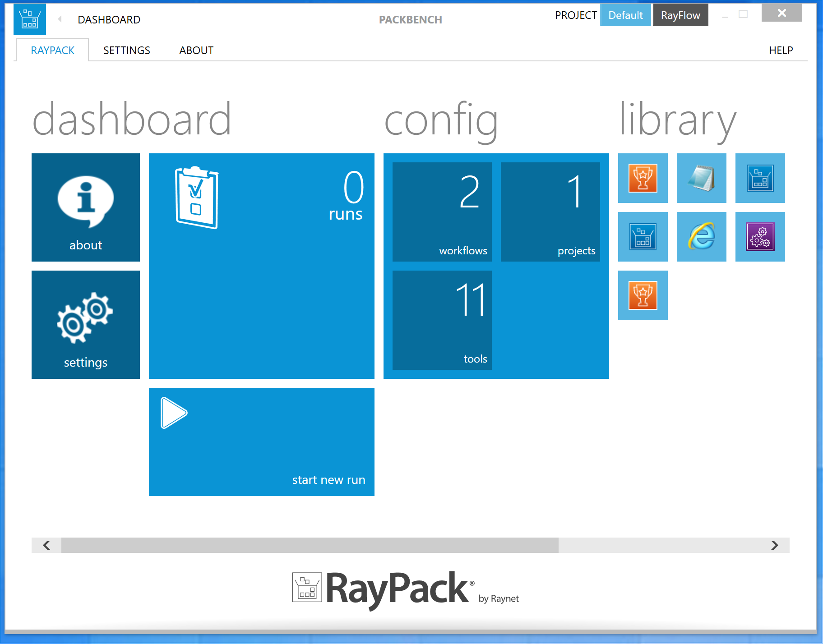
Task: Go back using the arrow beside DASHBOARD
Action: [60, 19]
